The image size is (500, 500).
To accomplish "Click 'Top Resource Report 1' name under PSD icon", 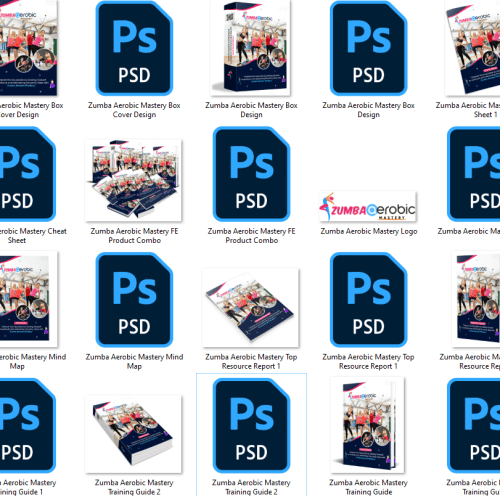I will click(x=368, y=362).
